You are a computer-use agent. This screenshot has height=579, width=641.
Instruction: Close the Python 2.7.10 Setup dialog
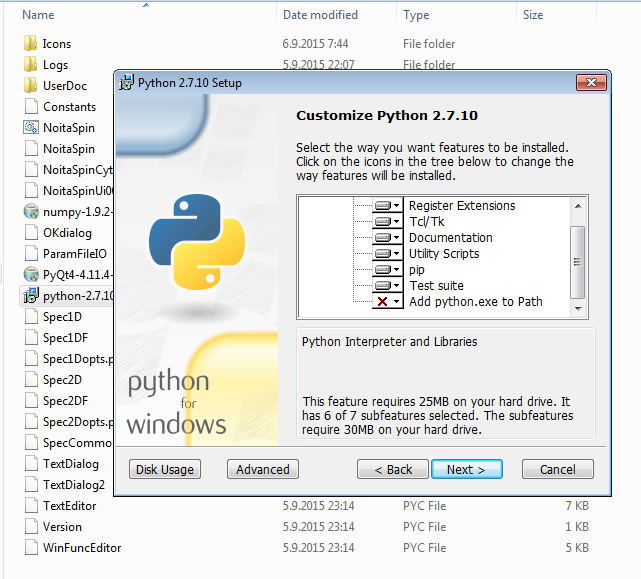[591, 83]
